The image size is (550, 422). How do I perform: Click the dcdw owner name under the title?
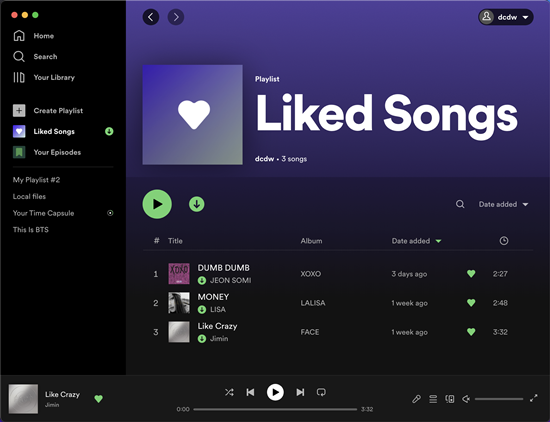click(x=264, y=159)
